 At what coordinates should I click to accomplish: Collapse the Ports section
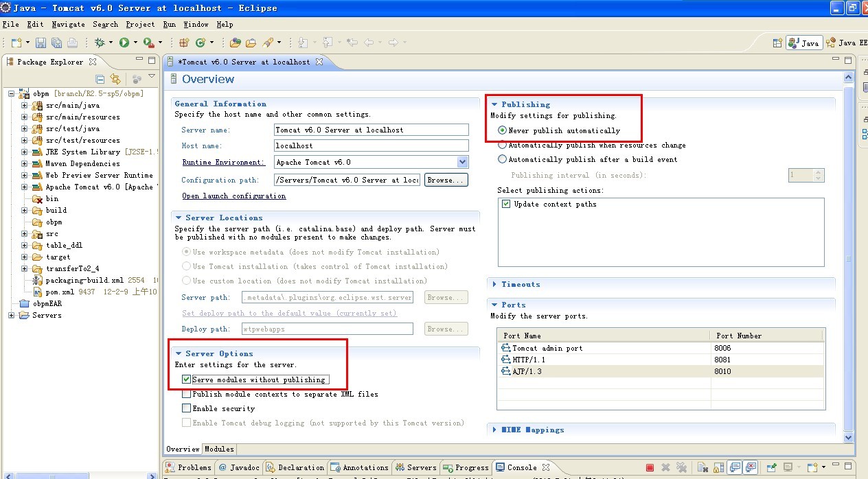tap(494, 305)
